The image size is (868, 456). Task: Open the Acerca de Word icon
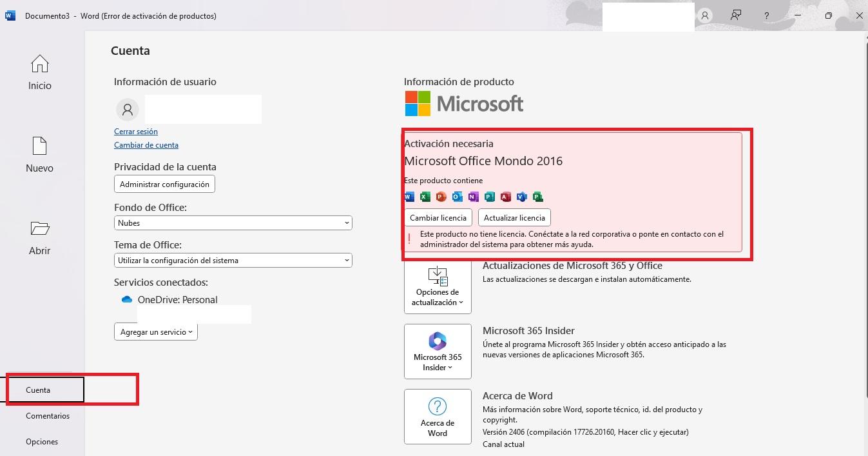438,408
